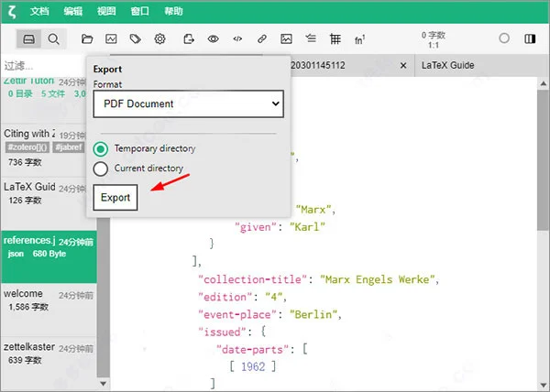
Task: Open preferences gear icon
Action: tap(159, 38)
